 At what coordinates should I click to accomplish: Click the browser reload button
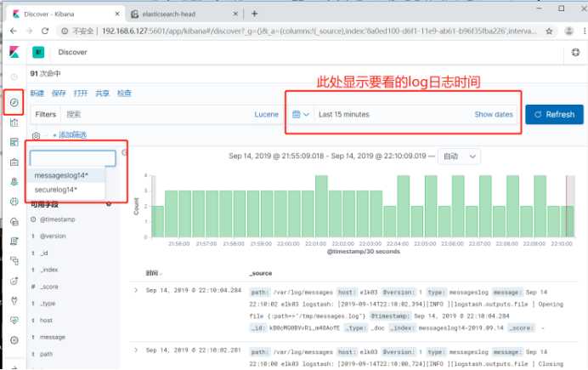(45, 31)
